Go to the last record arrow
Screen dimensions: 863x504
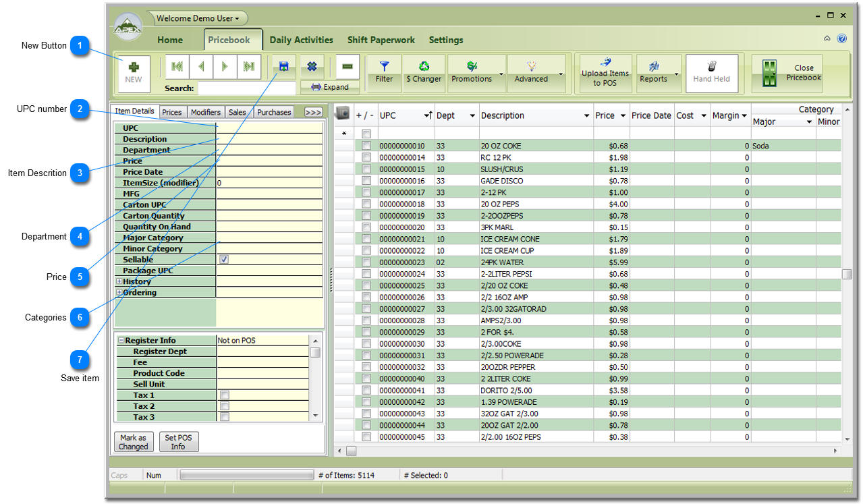[x=249, y=66]
